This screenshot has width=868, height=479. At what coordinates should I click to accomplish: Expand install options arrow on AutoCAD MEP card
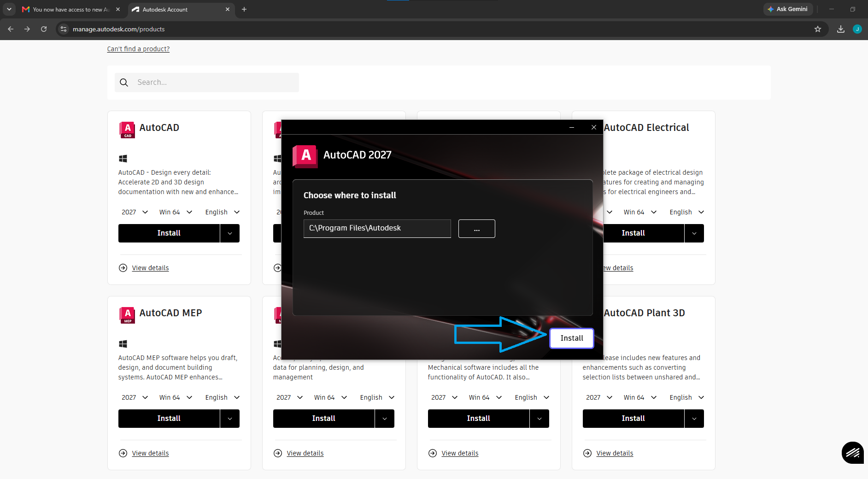coord(230,419)
